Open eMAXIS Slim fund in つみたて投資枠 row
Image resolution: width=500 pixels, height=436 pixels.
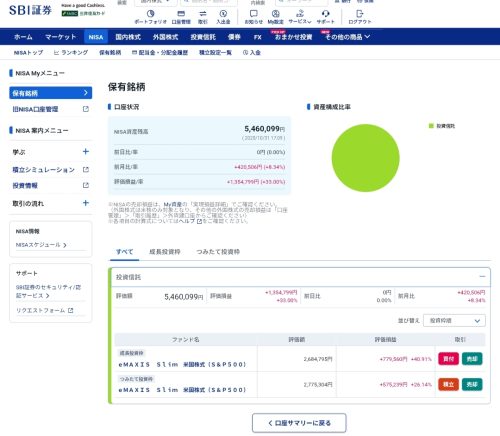182,390
